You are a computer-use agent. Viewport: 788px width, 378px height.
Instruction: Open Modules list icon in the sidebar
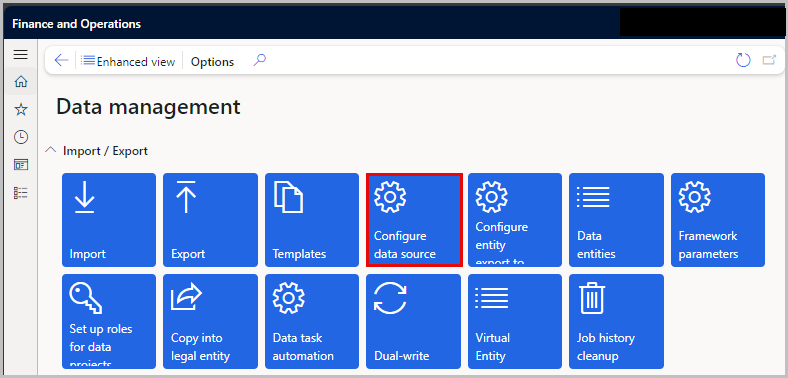(x=21, y=193)
